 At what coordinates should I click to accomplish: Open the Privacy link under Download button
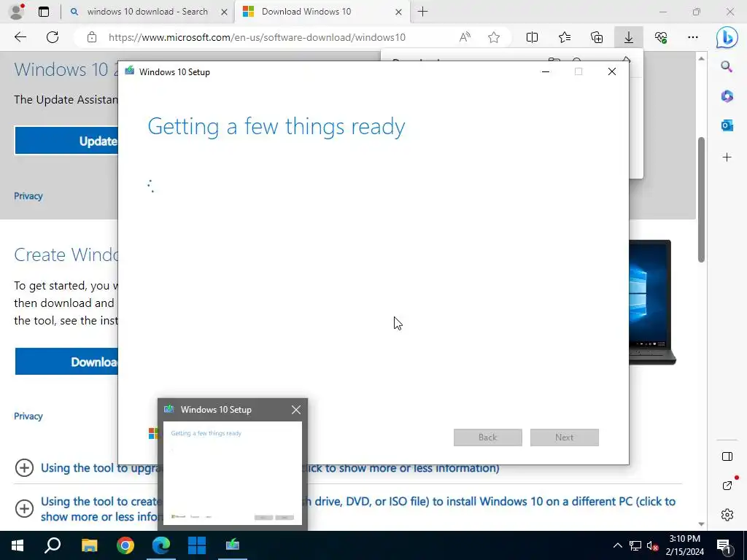pyautogui.click(x=28, y=416)
